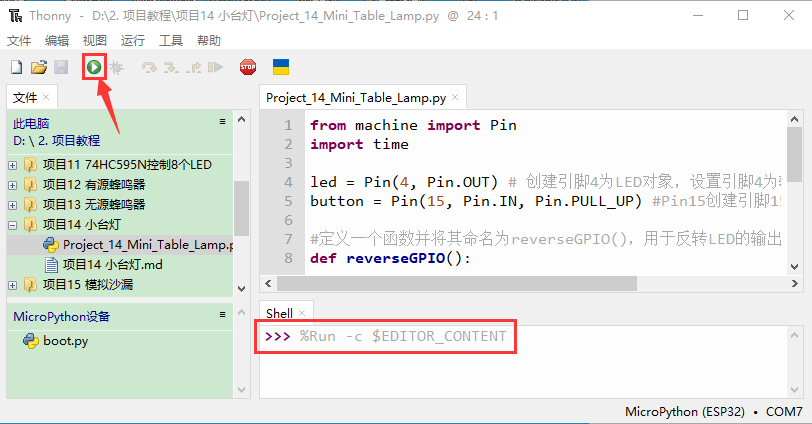Open the 此电脑 panel hamburger menu
The height and width of the screenshot is (424, 812).
pos(223,121)
